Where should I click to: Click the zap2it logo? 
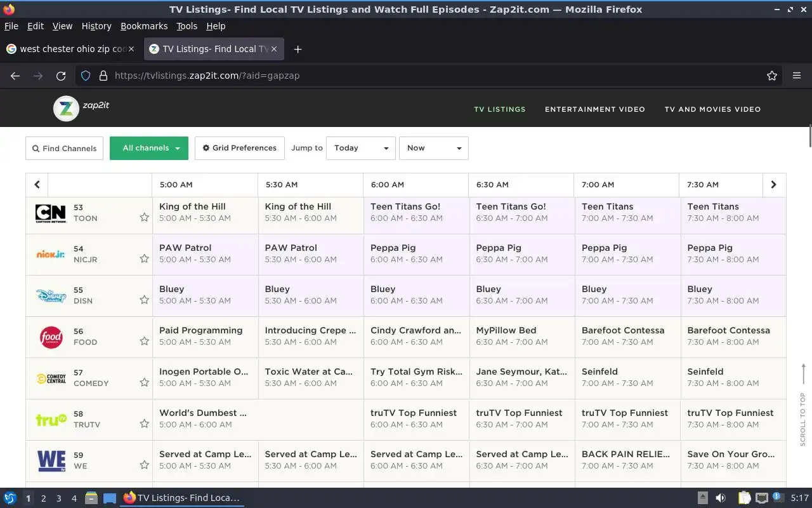click(x=81, y=109)
